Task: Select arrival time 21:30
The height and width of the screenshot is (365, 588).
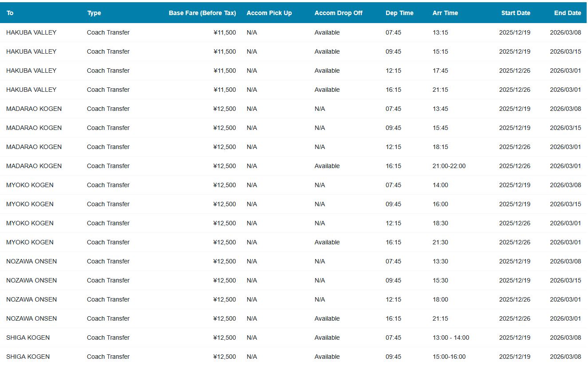Action: click(x=440, y=242)
